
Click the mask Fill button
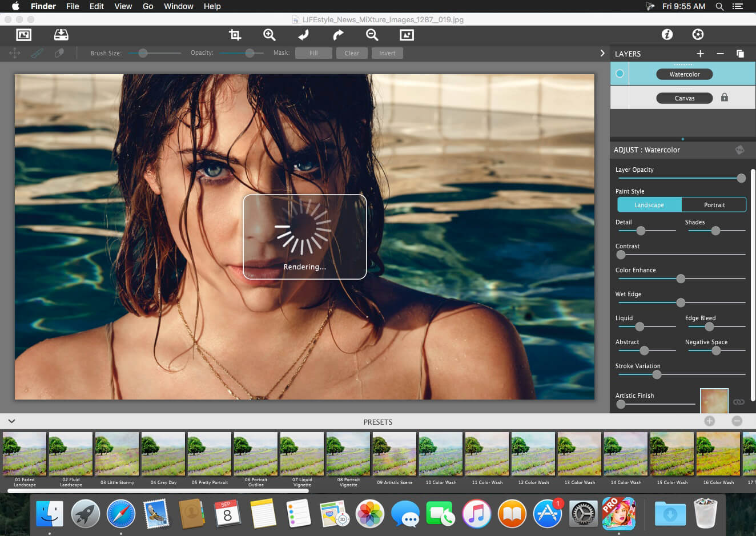point(313,53)
